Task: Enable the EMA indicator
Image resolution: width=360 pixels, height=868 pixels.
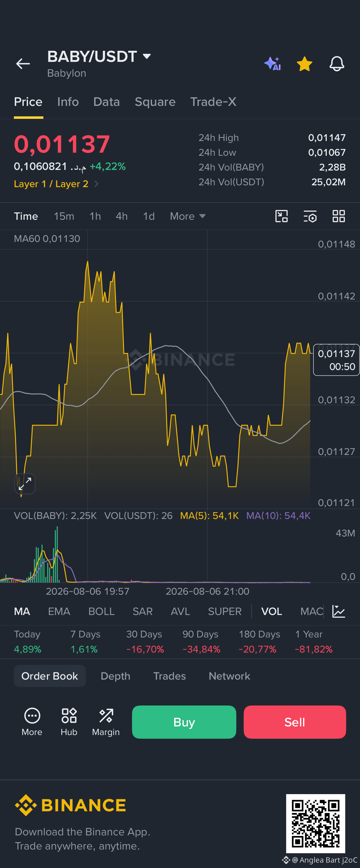Action: point(59,611)
